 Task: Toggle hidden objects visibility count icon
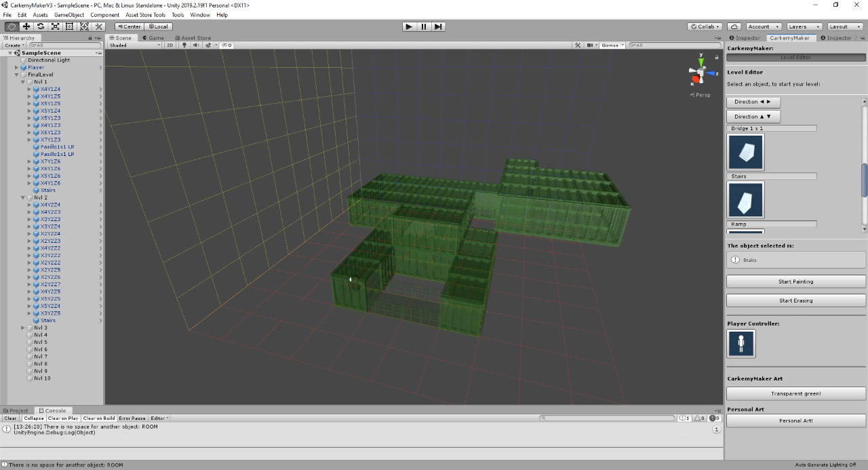coord(227,45)
